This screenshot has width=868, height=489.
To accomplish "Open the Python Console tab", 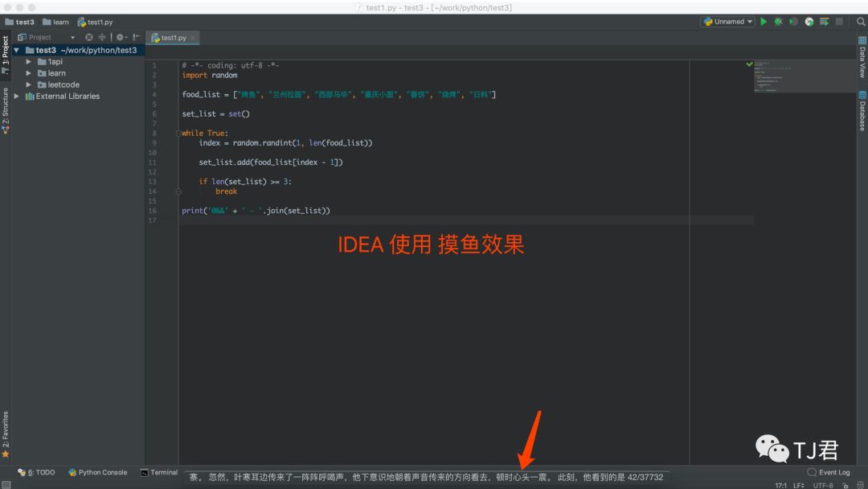I will coord(97,472).
